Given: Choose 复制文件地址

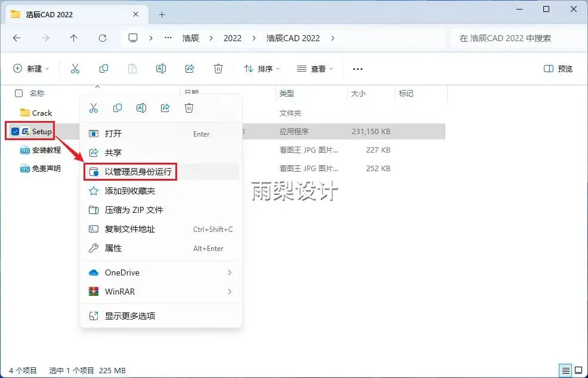Looking at the screenshot, I should click(x=160, y=229).
